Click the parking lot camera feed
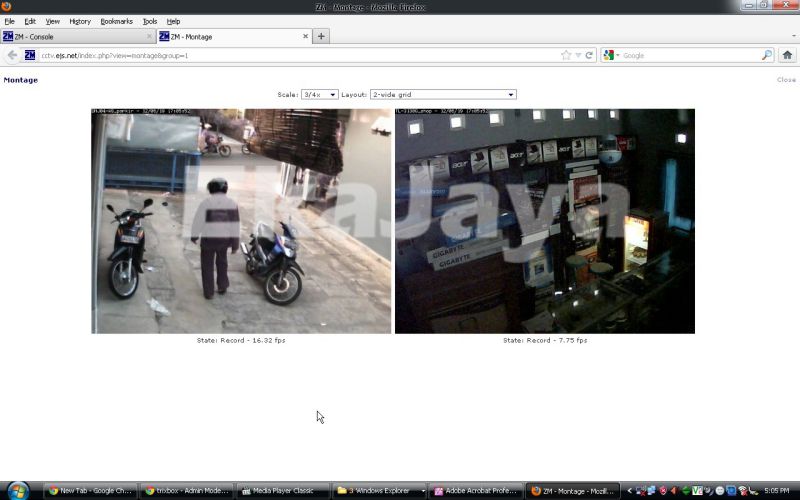This screenshot has width=800, height=500. coord(241,221)
